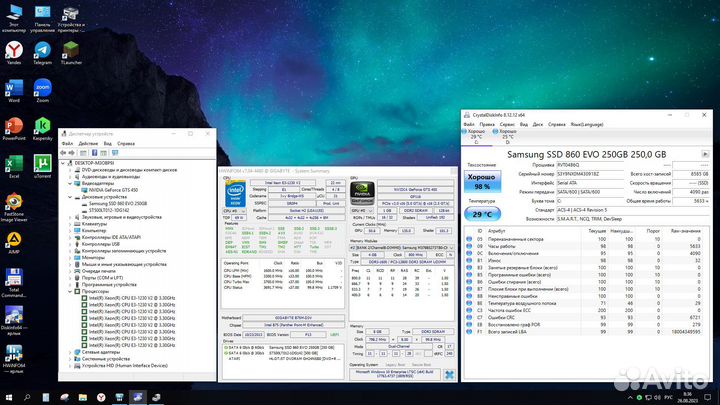Switch to drive D: tab in CrystalDiskInfo
The height and width of the screenshot is (405, 720).
tap(507, 137)
